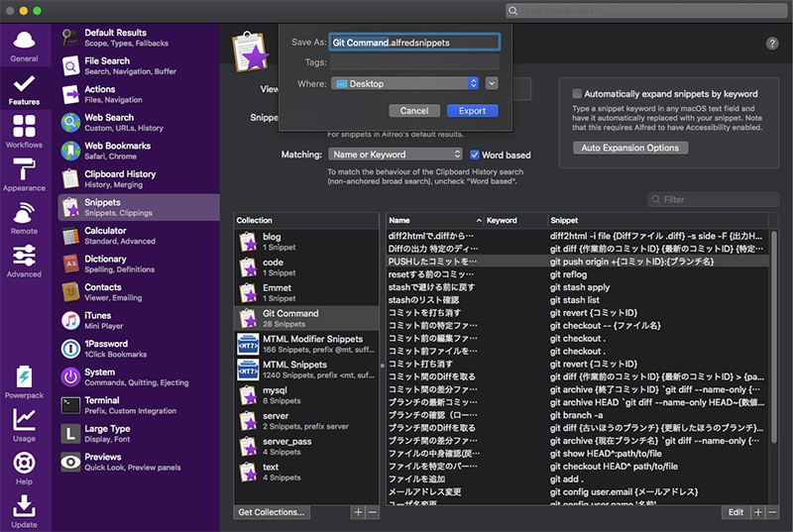Click Auto Expansion Options button
The height and width of the screenshot is (532, 793).
pyautogui.click(x=630, y=148)
